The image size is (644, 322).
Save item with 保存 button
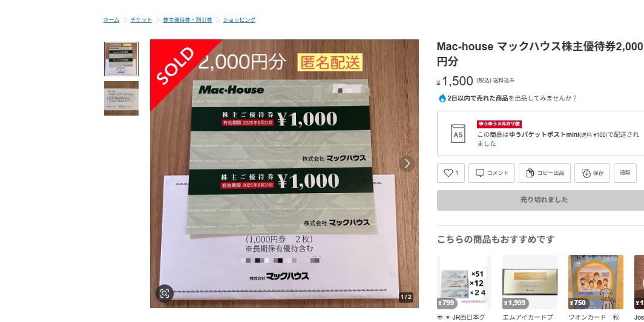[x=592, y=173]
